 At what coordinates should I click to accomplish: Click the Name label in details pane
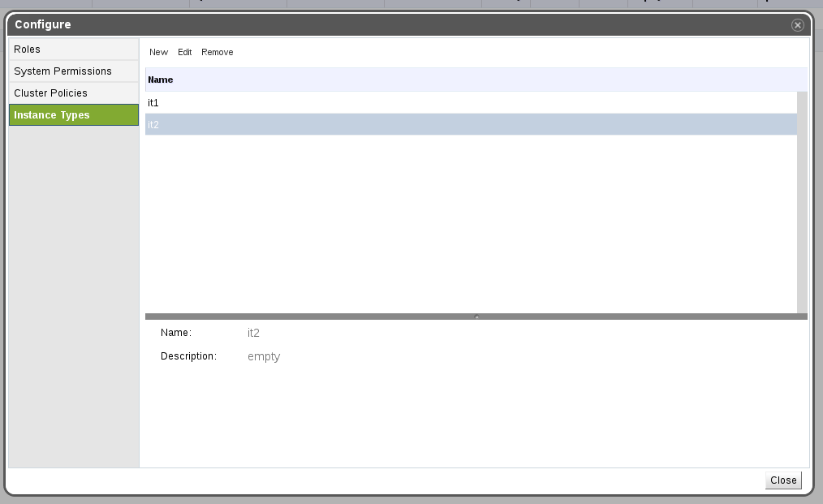[x=176, y=333]
